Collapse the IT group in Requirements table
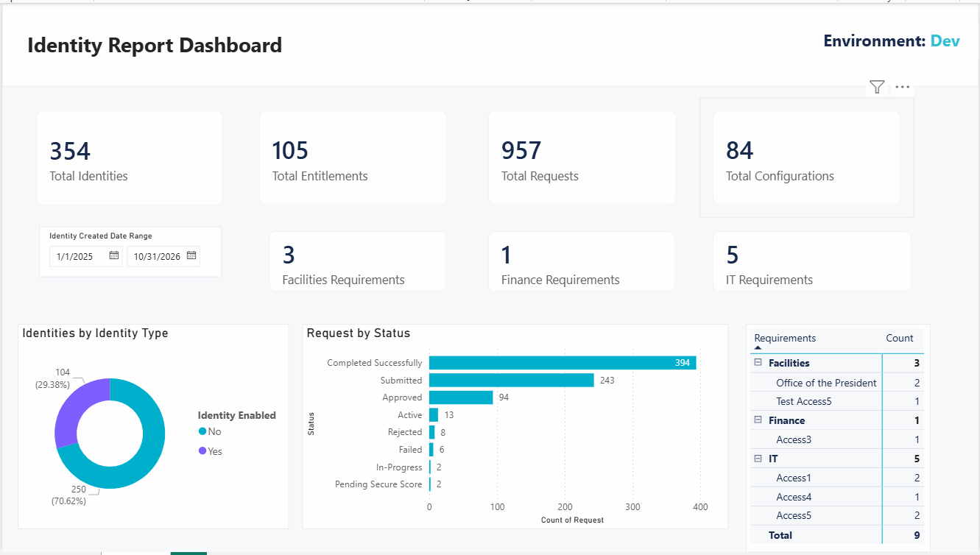Image resolution: width=980 pixels, height=555 pixels. point(758,459)
